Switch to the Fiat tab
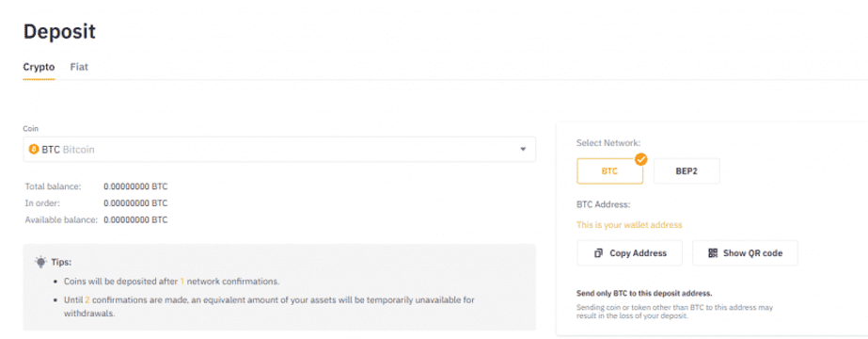 (x=79, y=67)
